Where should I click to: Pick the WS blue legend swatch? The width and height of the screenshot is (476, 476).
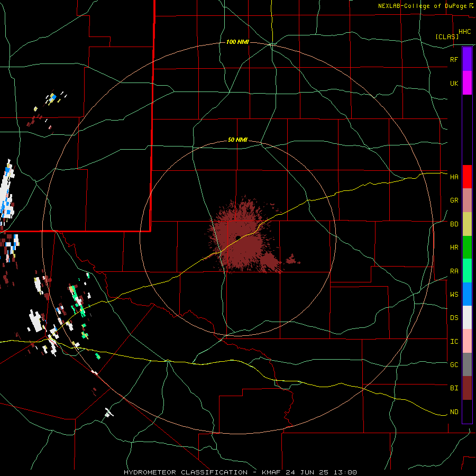click(467, 294)
